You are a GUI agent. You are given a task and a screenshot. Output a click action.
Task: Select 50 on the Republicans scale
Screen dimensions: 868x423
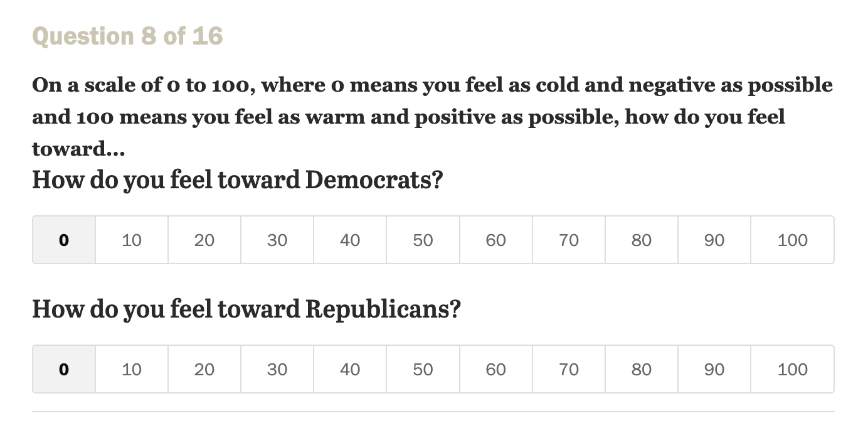(423, 369)
